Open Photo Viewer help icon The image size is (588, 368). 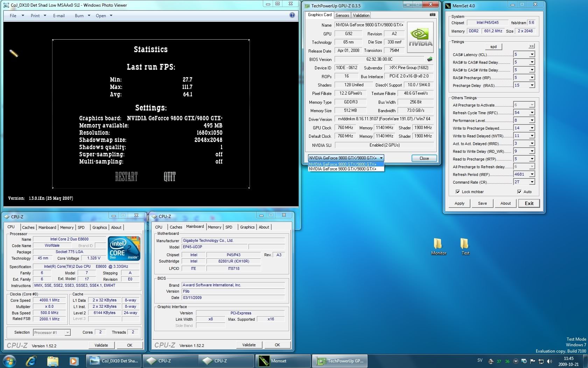click(x=292, y=15)
